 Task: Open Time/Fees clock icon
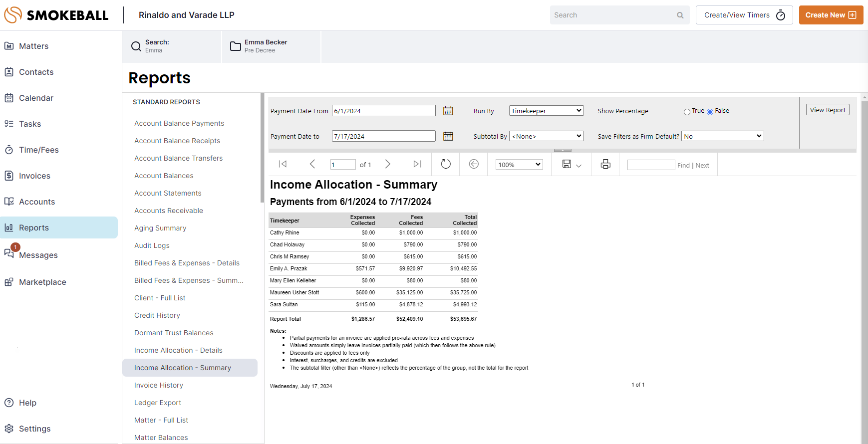click(x=9, y=150)
